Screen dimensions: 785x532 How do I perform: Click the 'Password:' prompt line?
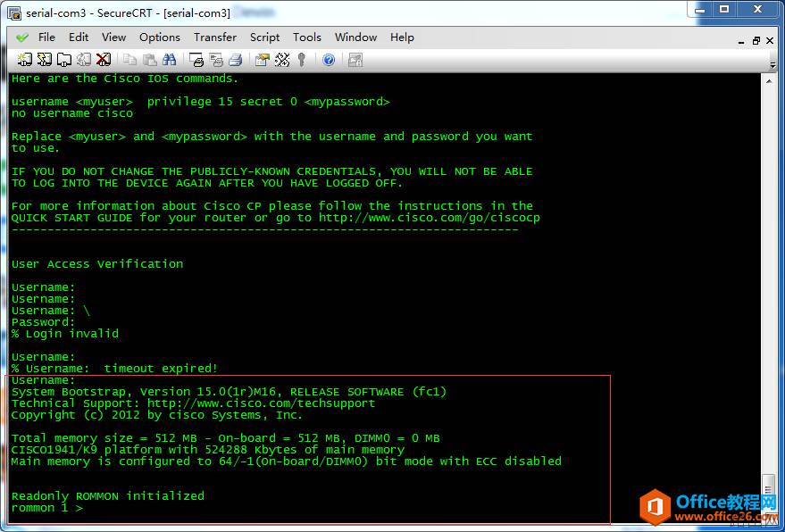[x=43, y=322]
